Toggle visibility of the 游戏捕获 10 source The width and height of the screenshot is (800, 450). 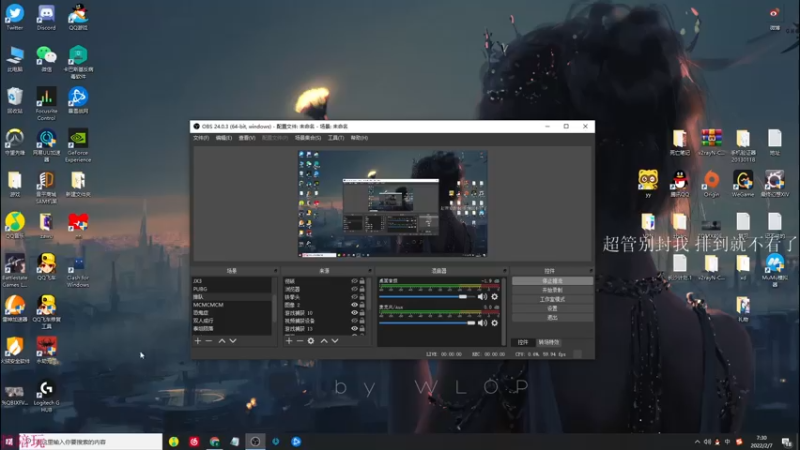[x=354, y=313]
